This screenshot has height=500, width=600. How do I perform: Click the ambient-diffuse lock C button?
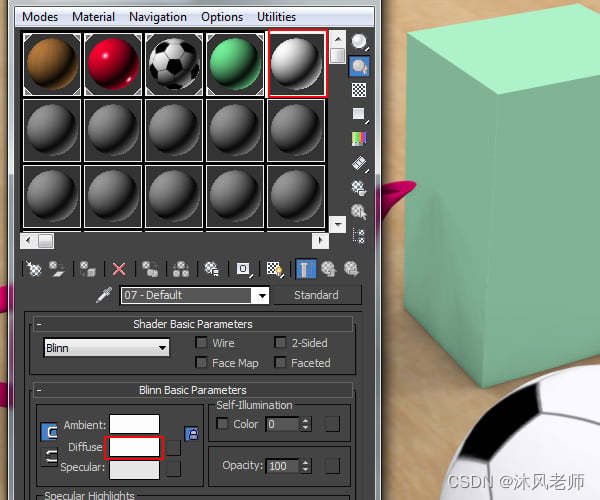49,432
